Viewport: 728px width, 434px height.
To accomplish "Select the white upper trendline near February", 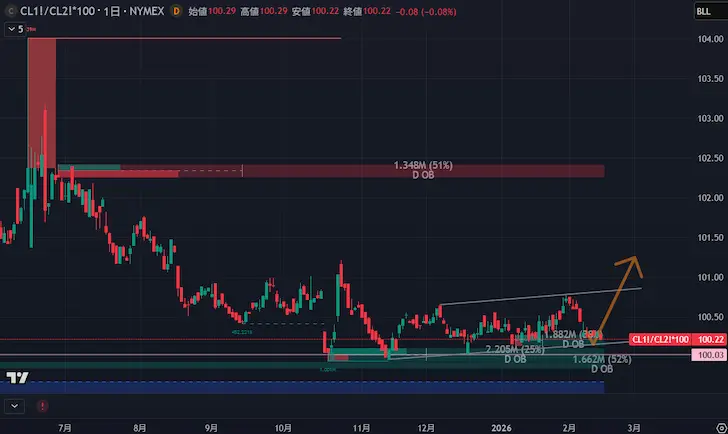I will click(x=600, y=292).
